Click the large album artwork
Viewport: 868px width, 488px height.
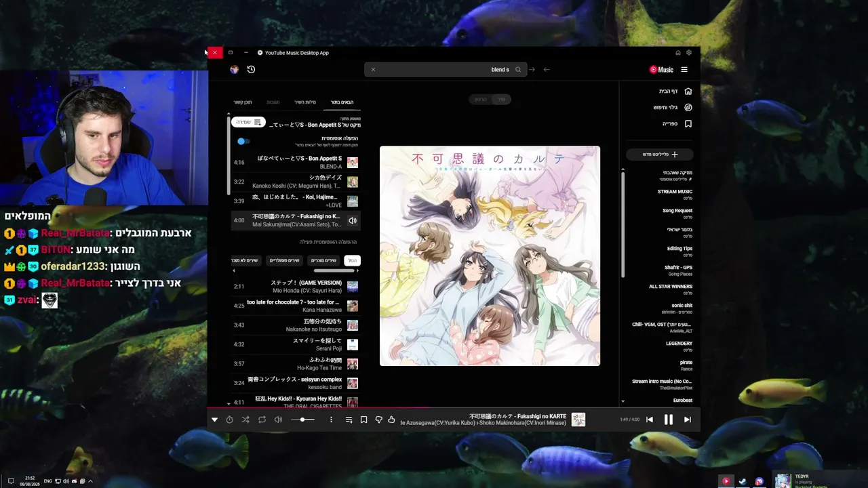[490, 256]
